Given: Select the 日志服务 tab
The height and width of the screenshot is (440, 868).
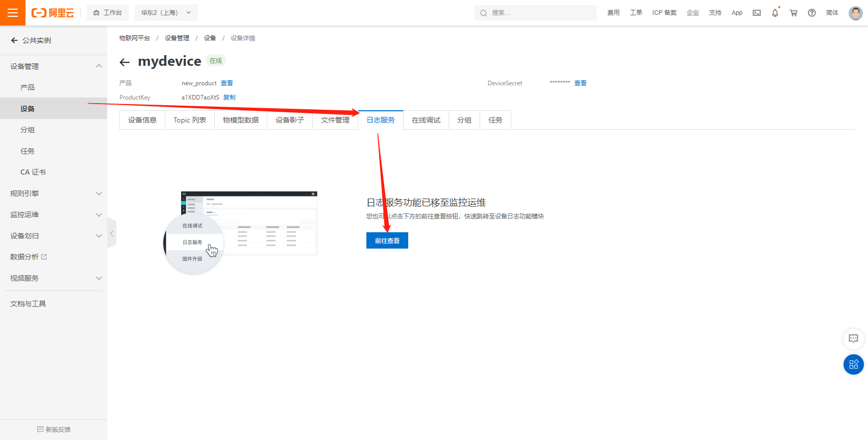Looking at the screenshot, I should pos(381,120).
